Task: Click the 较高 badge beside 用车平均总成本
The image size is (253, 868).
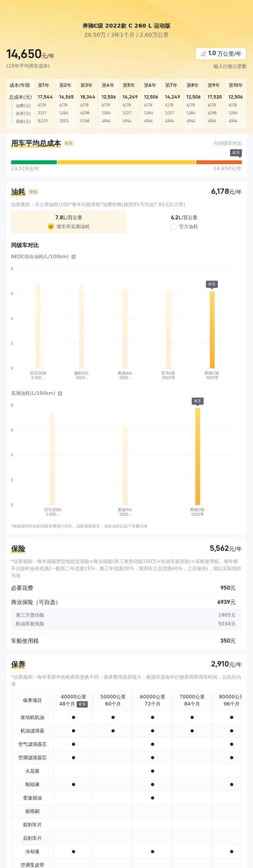Action: click(x=69, y=143)
